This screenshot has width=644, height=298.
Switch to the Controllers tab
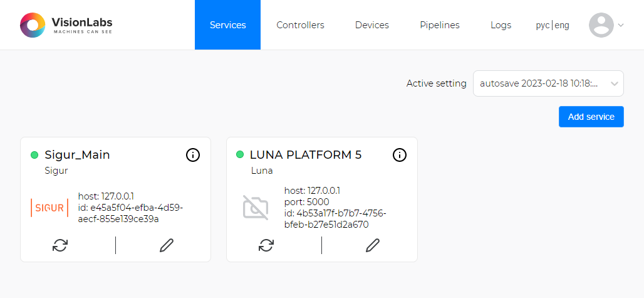coord(300,25)
